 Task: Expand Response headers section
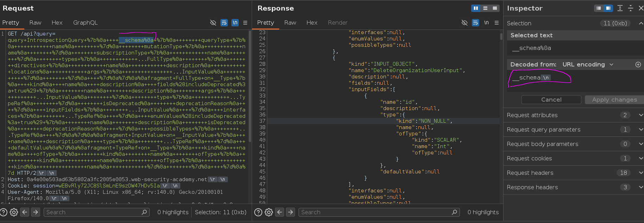tap(574, 187)
